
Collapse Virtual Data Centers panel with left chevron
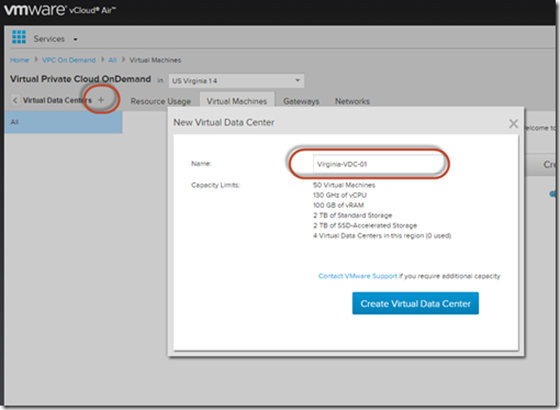(15, 100)
